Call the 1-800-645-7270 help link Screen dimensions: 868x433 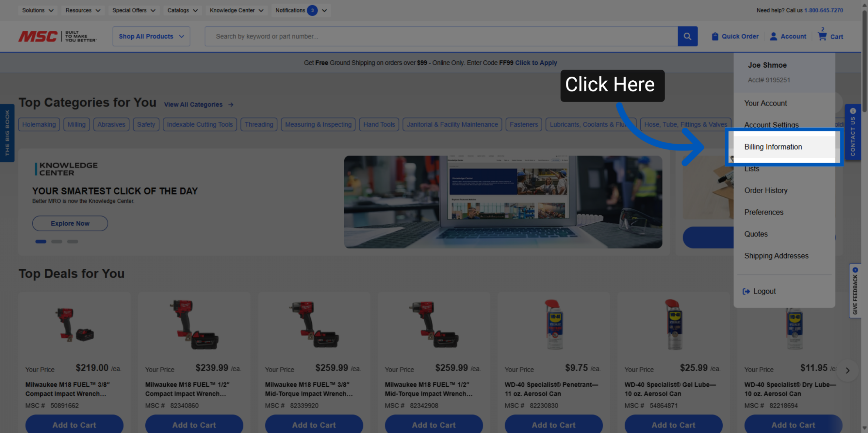point(824,10)
